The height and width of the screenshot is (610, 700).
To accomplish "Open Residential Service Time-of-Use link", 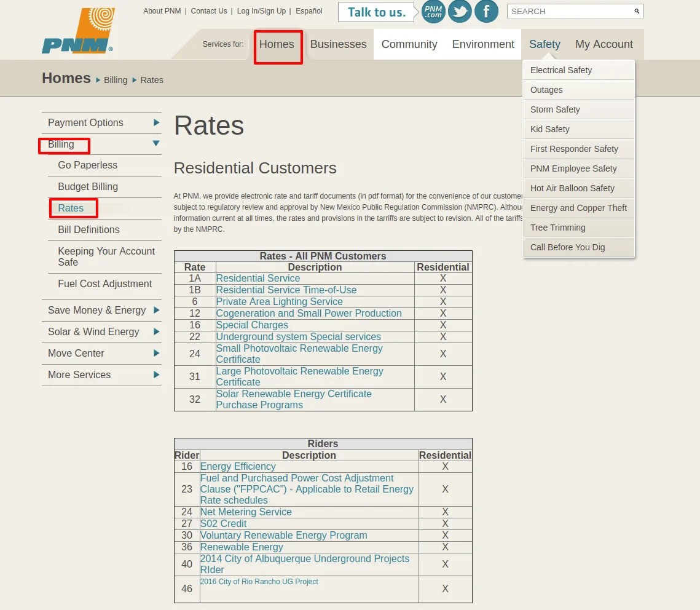I will pos(286,290).
